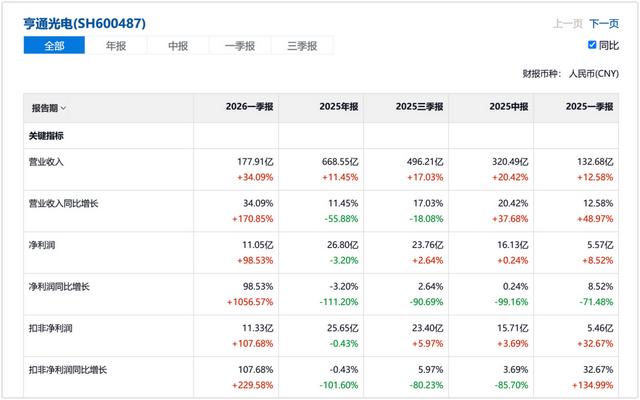
Task: Toggle the 同比 checkbox
Action: pyautogui.click(x=592, y=45)
